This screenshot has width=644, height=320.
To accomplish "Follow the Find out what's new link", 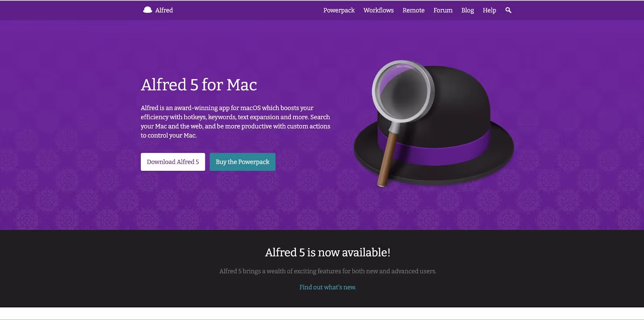I will coord(328,287).
